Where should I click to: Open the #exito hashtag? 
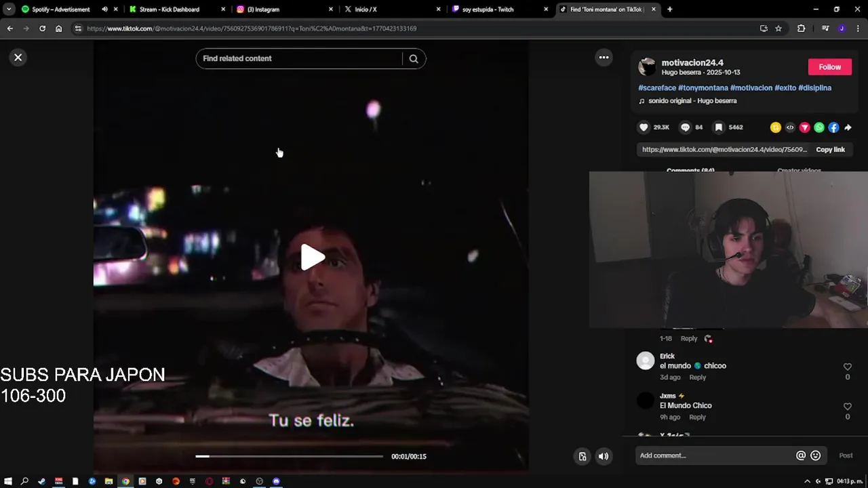[x=785, y=88]
